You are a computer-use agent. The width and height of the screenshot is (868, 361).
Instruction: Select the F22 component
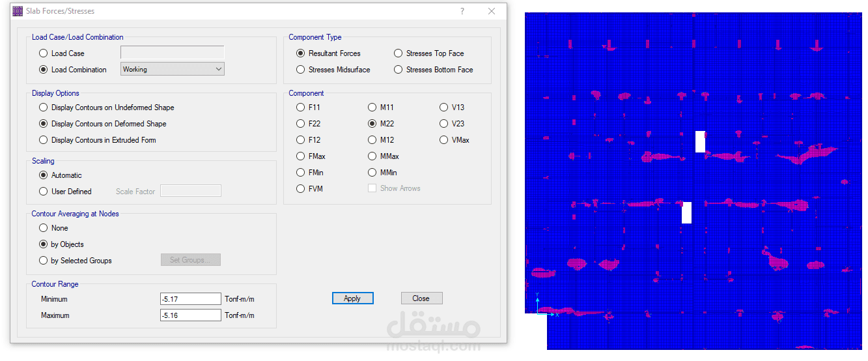click(x=301, y=124)
